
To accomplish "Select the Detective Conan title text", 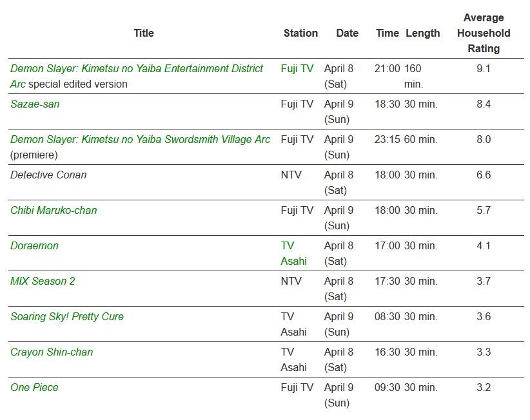I will coord(48,175).
